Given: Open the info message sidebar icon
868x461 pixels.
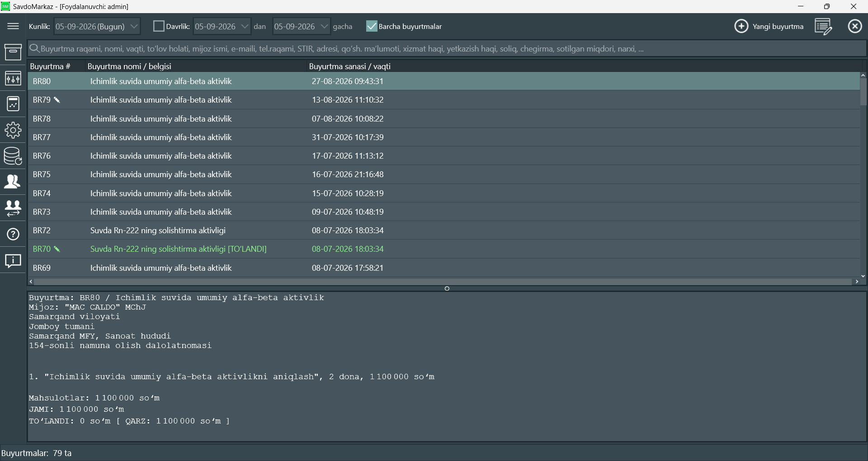Looking at the screenshot, I should (13, 261).
